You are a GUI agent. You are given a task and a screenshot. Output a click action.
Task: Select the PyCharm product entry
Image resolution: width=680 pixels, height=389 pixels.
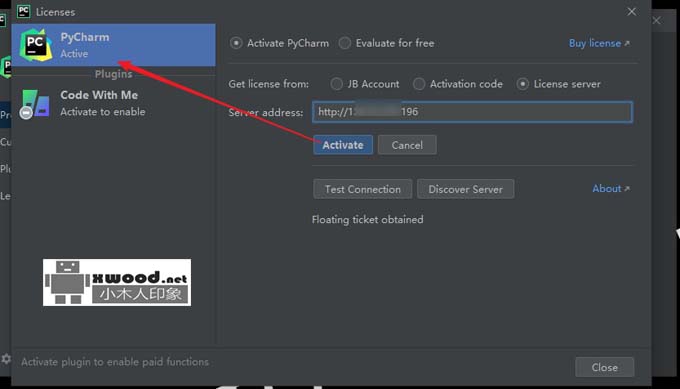coord(114,45)
